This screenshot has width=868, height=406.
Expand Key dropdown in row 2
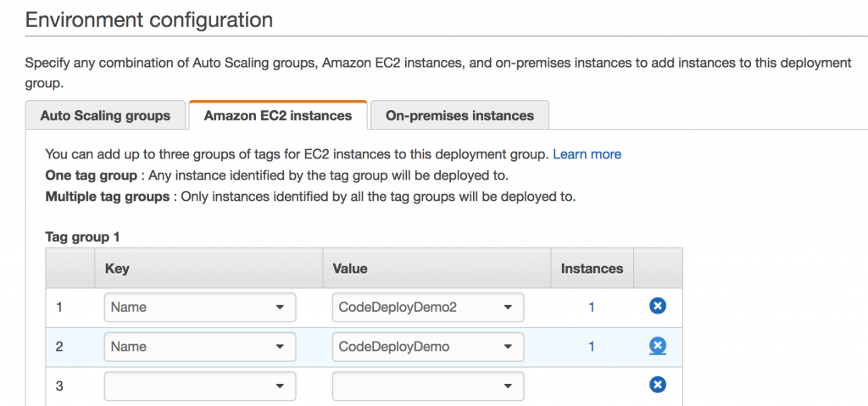click(x=280, y=347)
